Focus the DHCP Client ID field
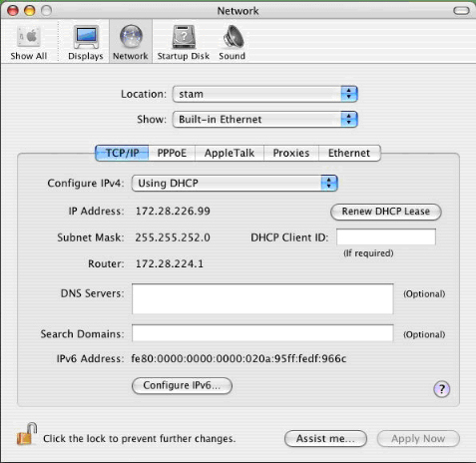The image size is (476, 463). 386,236
